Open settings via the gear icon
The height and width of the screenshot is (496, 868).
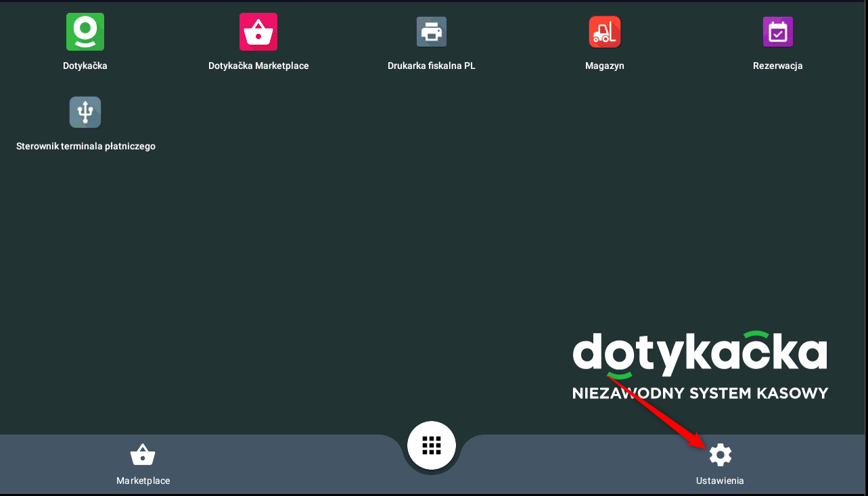coord(720,455)
